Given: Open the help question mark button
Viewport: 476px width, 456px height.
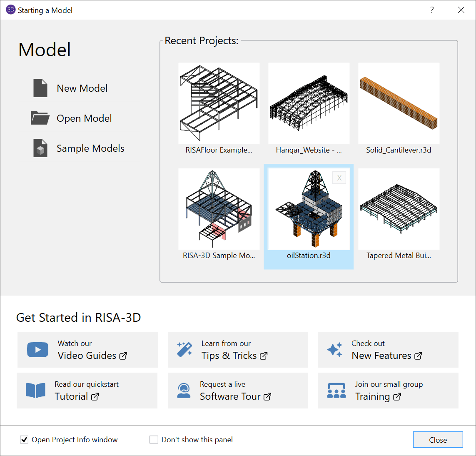Looking at the screenshot, I should (x=432, y=10).
